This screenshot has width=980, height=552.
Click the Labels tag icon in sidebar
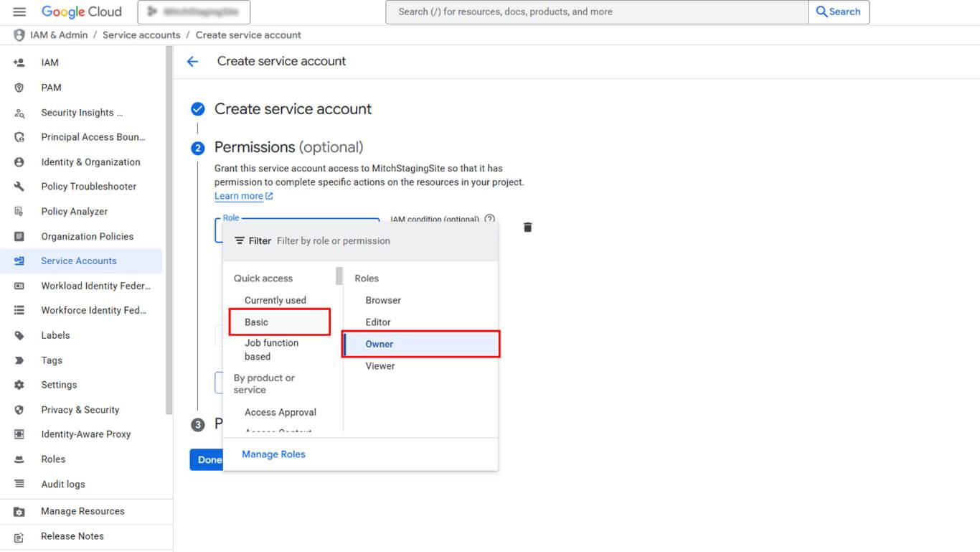[19, 336]
